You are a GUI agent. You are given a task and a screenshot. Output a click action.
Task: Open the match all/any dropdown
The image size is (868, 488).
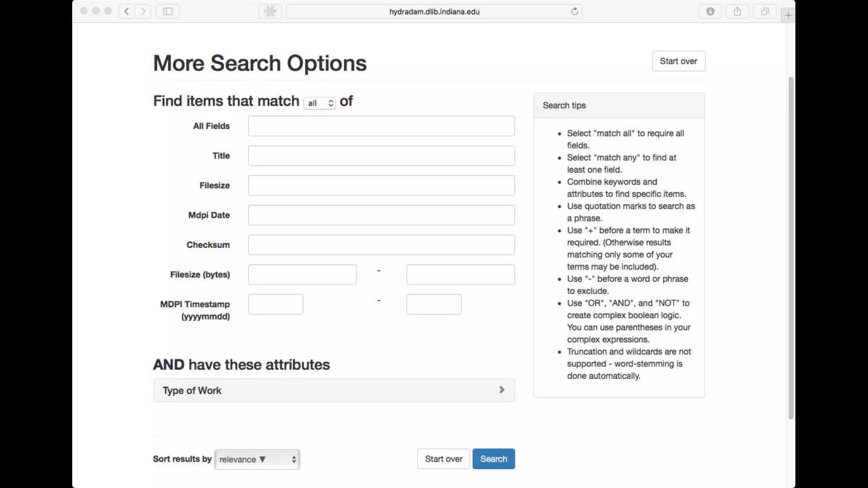tap(320, 103)
